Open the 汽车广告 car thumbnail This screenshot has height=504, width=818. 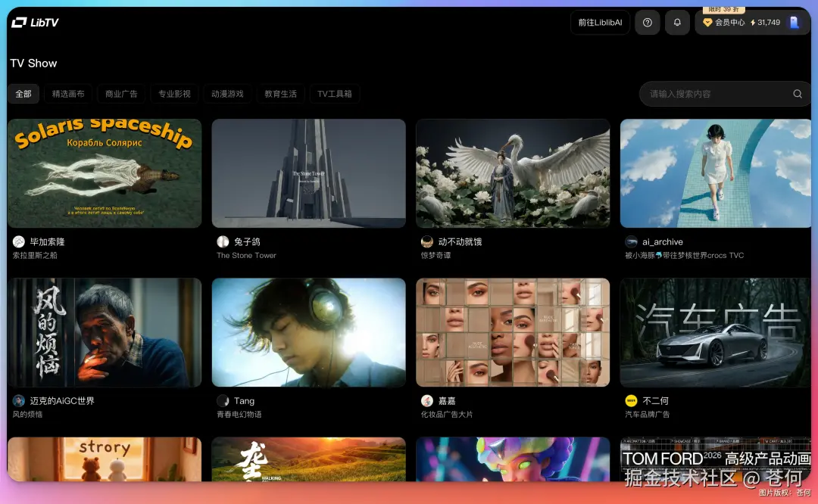coord(716,332)
